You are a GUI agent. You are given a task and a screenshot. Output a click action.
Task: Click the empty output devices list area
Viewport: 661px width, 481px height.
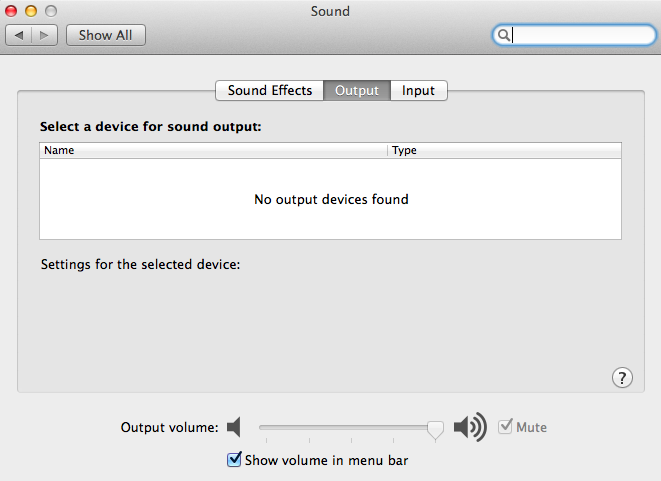330,199
